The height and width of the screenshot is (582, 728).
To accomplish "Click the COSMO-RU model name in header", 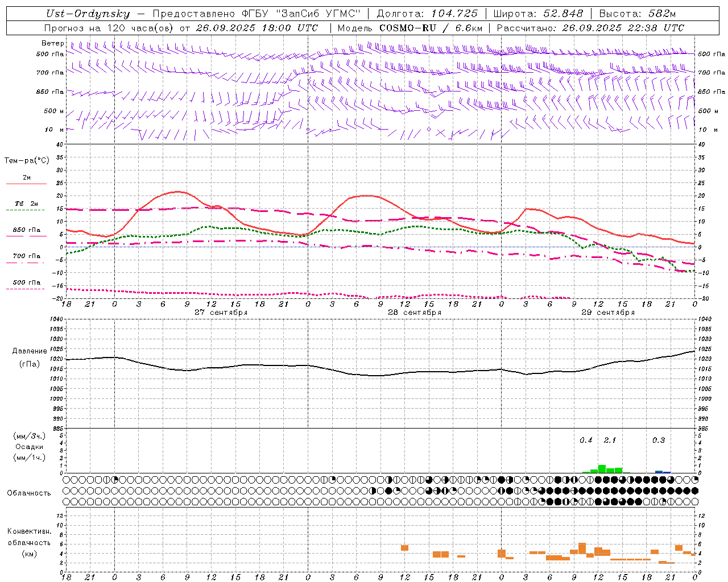I will pos(404,28).
